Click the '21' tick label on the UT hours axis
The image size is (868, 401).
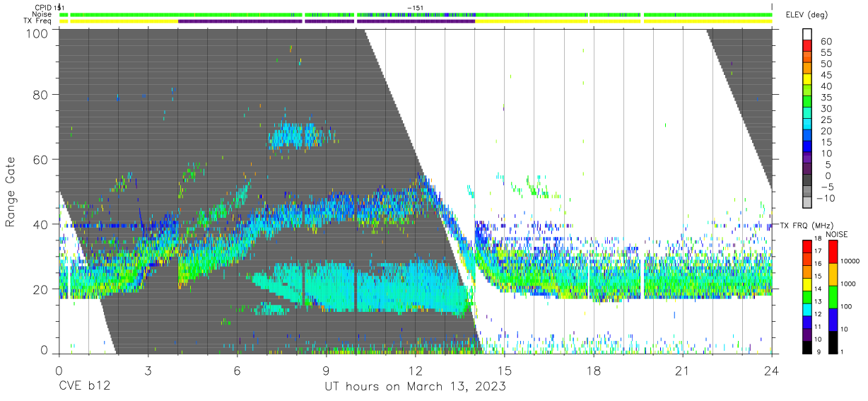coord(683,371)
